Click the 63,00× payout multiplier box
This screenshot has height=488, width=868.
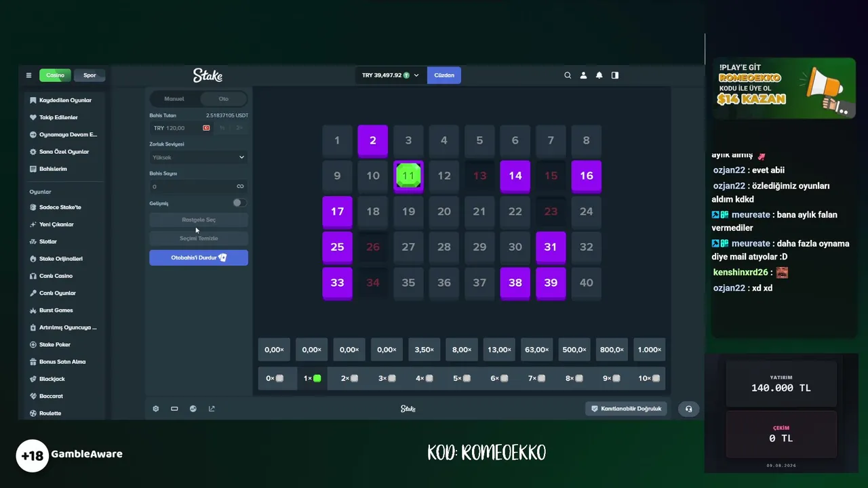pos(536,350)
